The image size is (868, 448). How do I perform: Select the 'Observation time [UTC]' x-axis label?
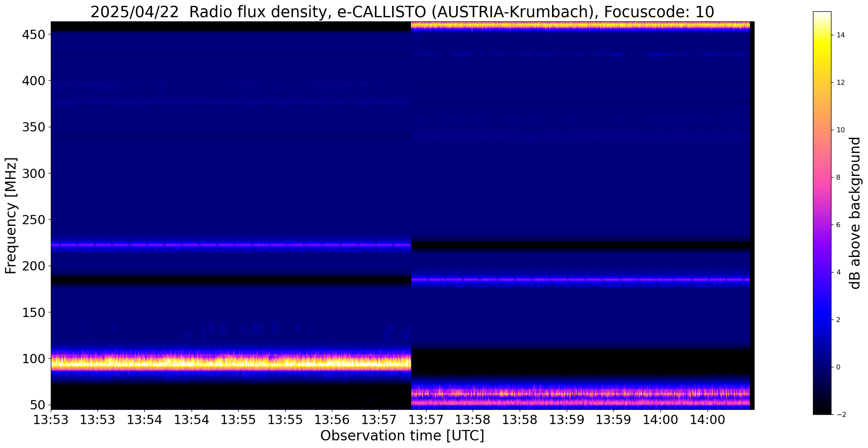(x=402, y=436)
